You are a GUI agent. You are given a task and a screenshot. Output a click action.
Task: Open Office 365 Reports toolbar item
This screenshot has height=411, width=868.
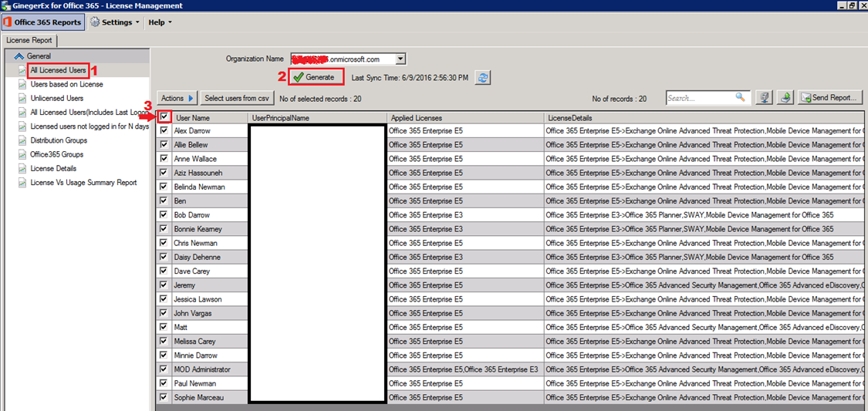pyautogui.click(x=42, y=22)
